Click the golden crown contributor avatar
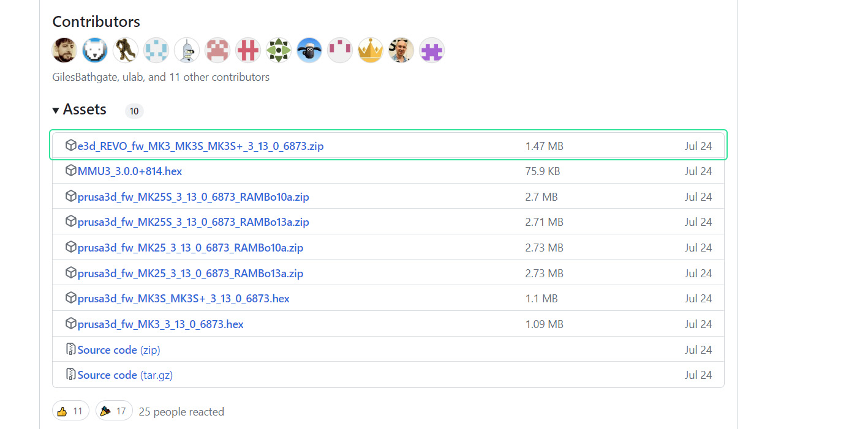This screenshot has height=429, width=868. pyautogui.click(x=371, y=50)
